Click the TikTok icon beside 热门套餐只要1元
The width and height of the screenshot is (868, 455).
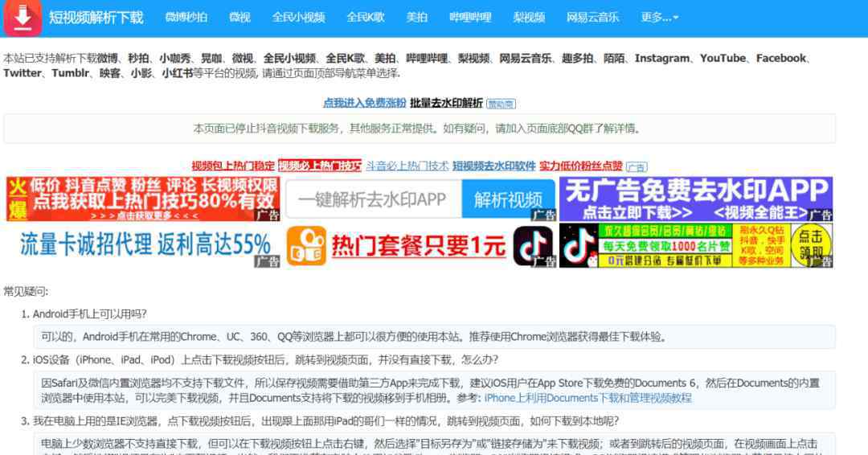(533, 246)
